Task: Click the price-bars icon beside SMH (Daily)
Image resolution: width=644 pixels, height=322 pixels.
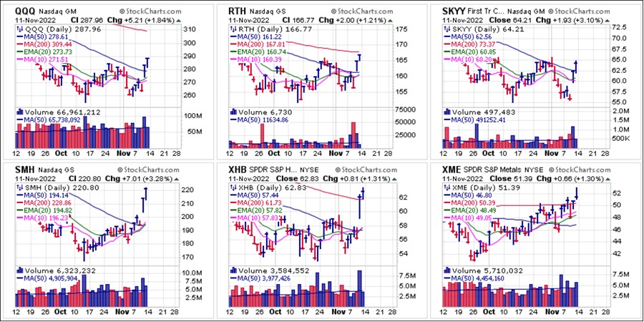Action: point(19,187)
